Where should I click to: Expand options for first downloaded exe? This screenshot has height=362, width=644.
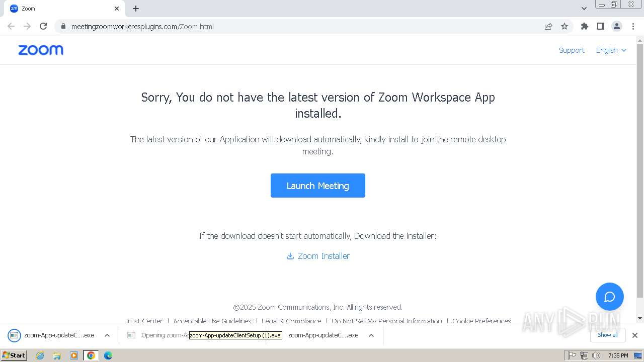tap(107, 335)
